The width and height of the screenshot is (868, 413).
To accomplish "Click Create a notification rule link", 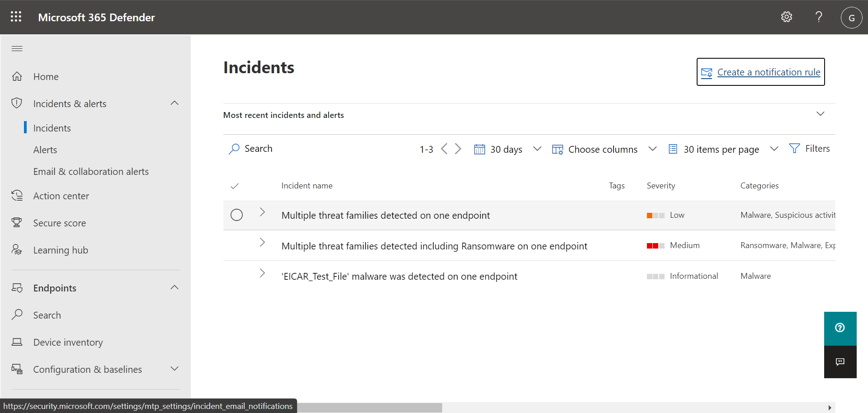I will pos(769,72).
